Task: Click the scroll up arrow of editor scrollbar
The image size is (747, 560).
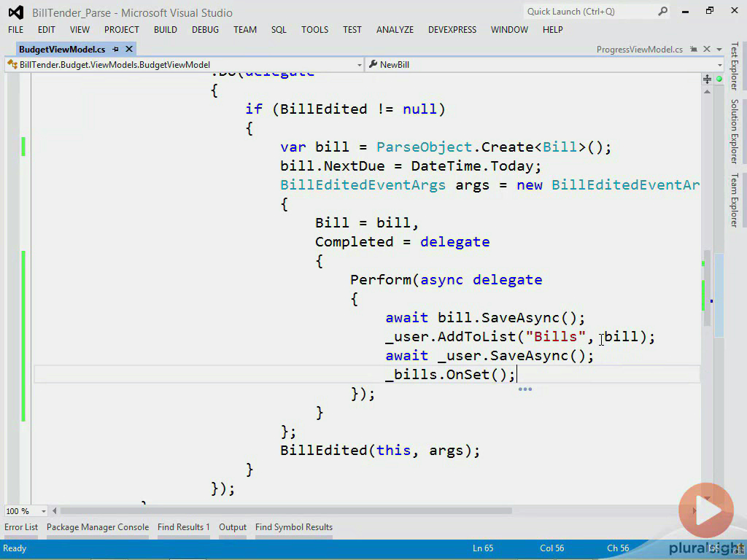Action: tap(707, 91)
